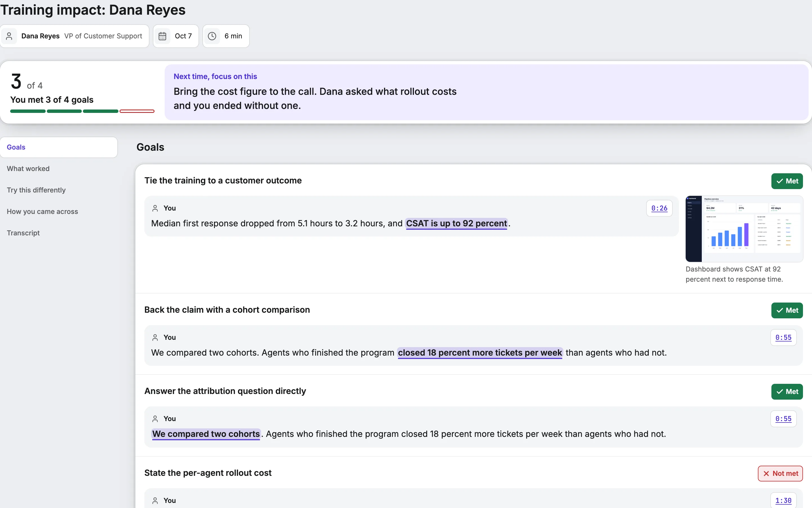Image resolution: width=812 pixels, height=508 pixels.
Task: Click the calendar icon next to Oct 7
Action: (x=162, y=36)
